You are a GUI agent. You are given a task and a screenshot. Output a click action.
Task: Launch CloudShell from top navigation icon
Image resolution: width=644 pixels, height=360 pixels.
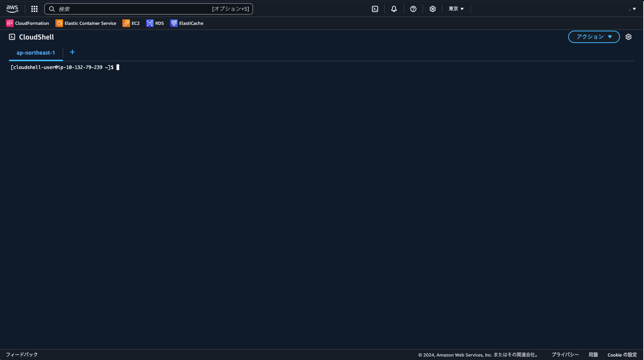point(375,9)
